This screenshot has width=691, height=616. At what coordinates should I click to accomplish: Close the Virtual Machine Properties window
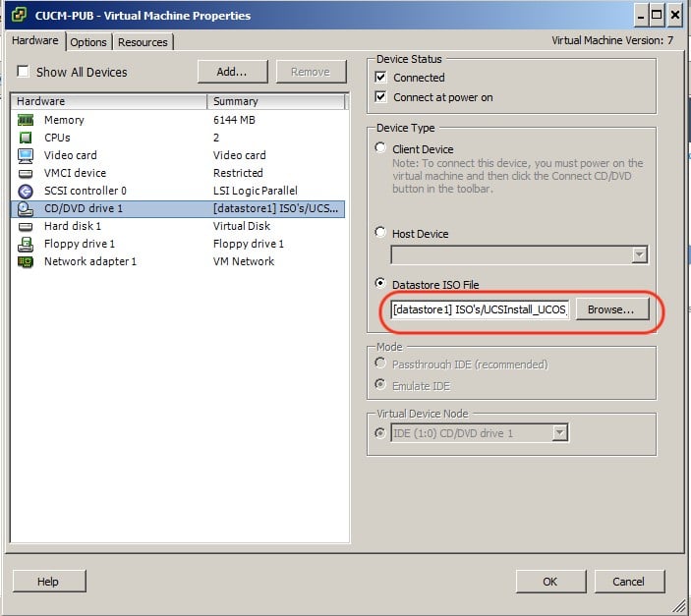[675, 15]
